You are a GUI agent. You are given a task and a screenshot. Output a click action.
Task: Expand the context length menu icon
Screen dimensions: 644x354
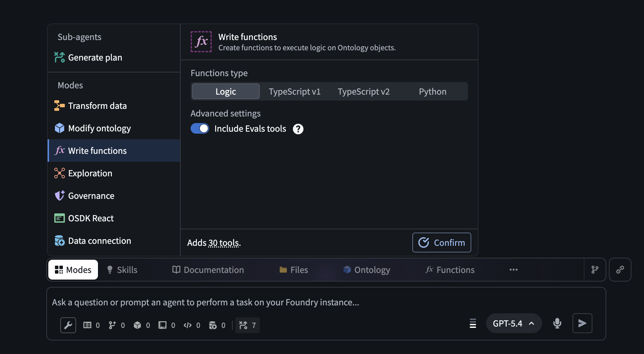coord(473,324)
